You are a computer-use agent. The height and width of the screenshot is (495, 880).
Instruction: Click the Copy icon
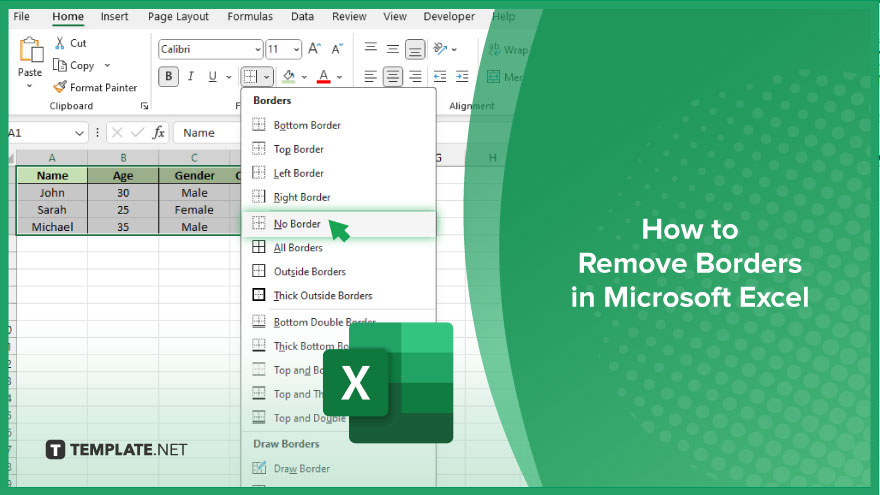click(x=60, y=65)
